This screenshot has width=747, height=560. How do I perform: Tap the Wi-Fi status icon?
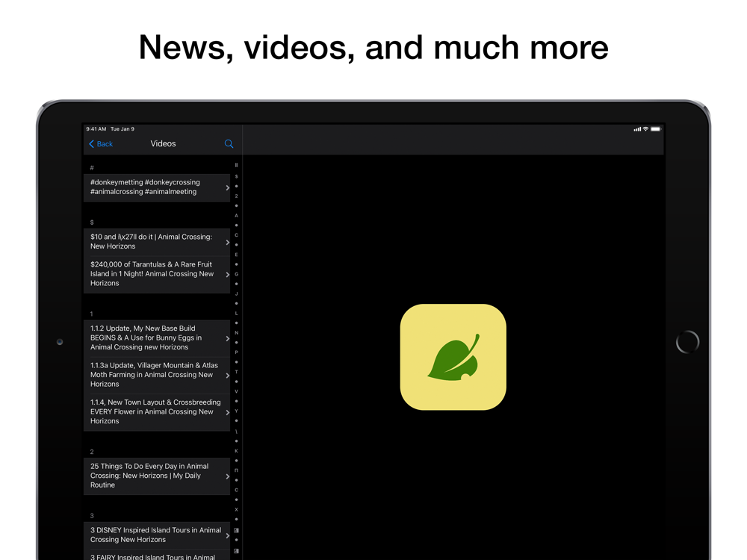645,129
